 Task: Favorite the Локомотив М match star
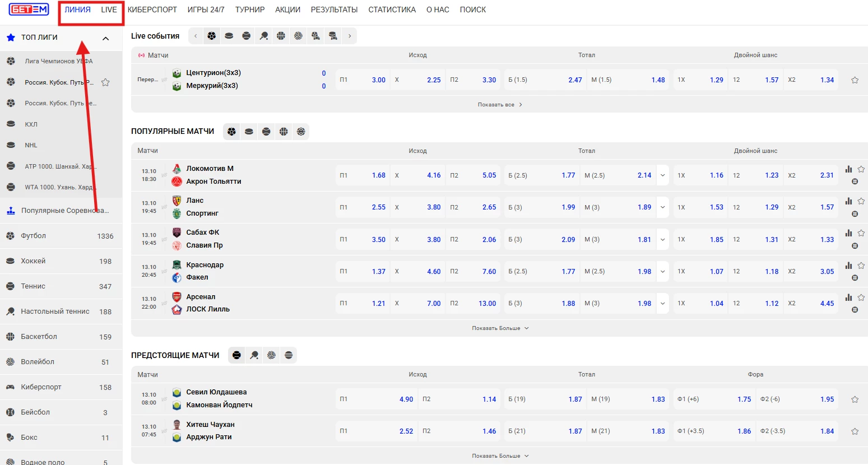click(x=861, y=169)
